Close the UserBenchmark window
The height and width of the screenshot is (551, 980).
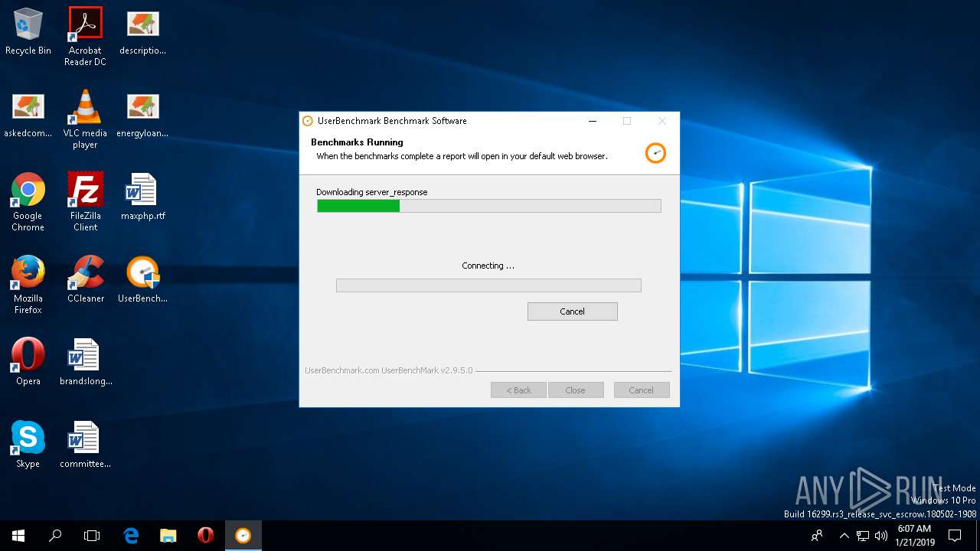(x=662, y=121)
